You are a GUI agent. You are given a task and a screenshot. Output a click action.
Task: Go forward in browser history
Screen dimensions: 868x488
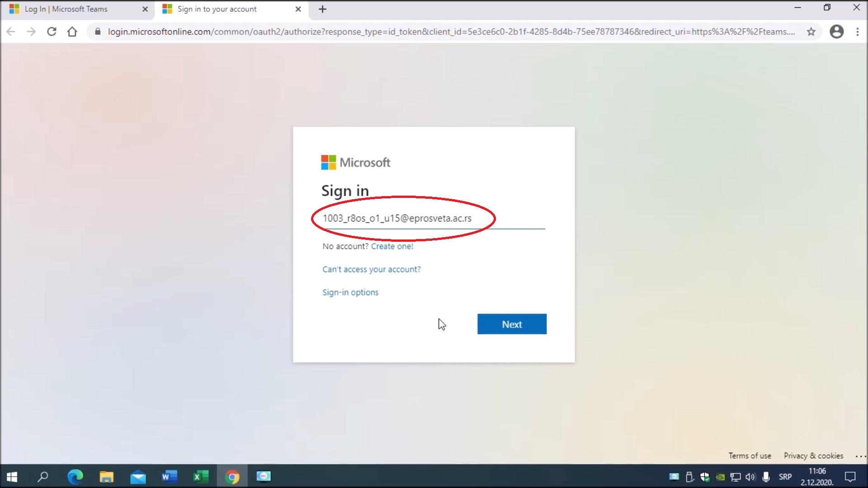(31, 32)
